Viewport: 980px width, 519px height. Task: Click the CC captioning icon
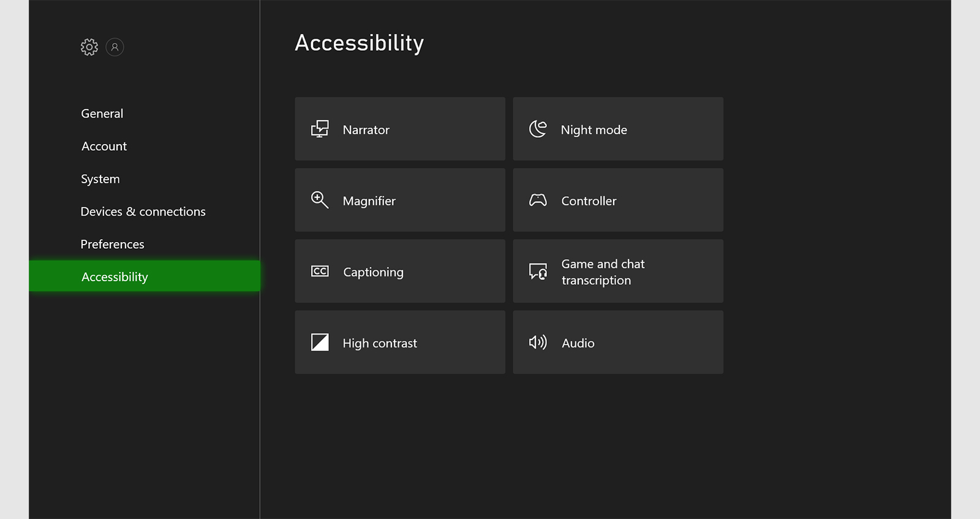tap(320, 271)
